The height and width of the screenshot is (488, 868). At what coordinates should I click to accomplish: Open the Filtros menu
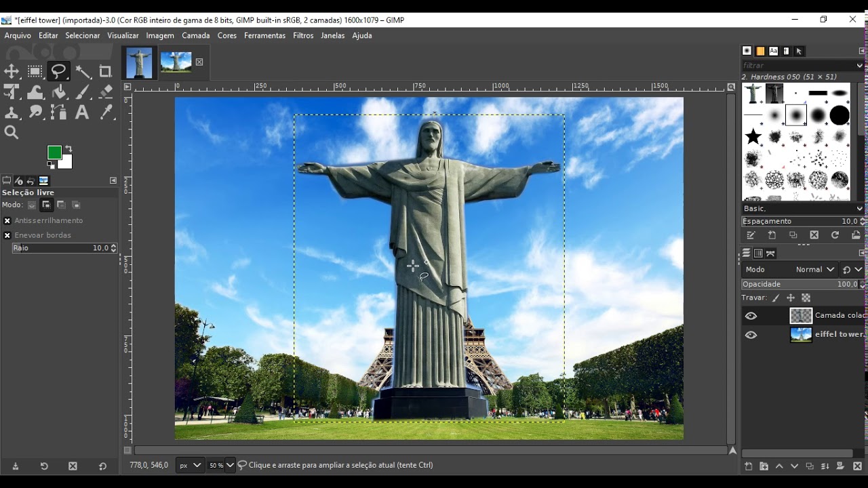[303, 35]
